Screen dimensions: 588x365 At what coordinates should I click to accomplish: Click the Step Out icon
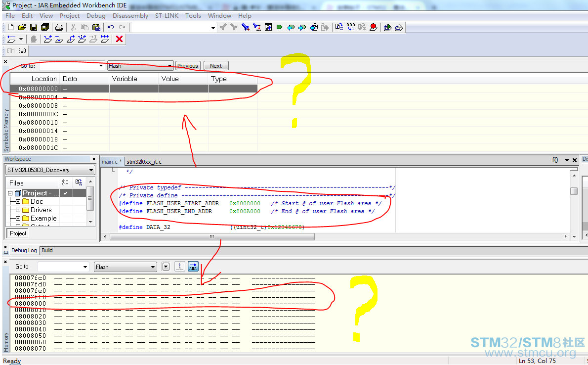point(71,39)
